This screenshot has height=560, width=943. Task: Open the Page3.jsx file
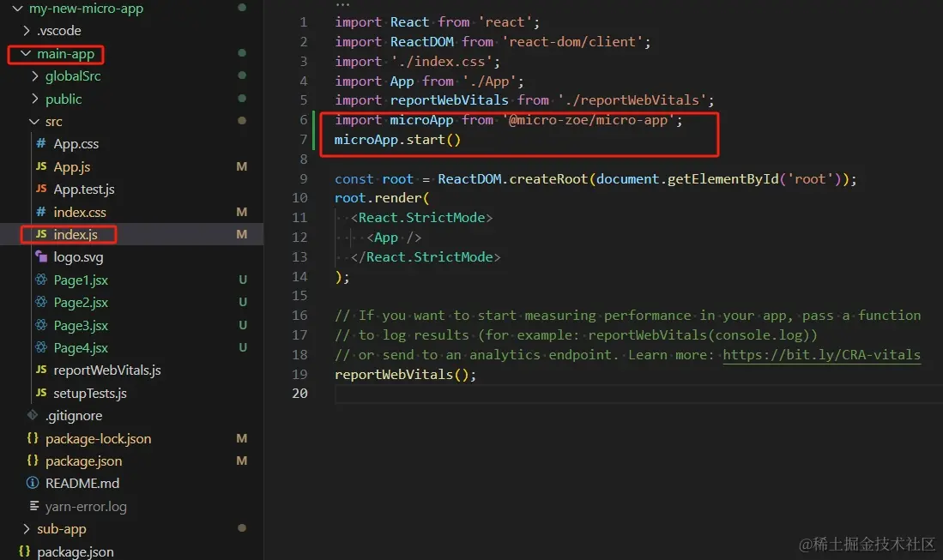[x=81, y=326]
